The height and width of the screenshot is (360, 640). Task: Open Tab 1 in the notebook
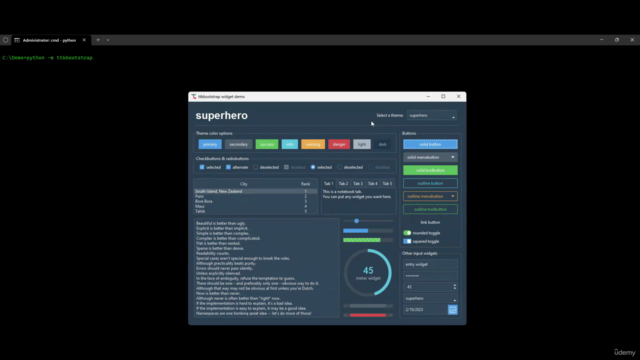point(329,184)
